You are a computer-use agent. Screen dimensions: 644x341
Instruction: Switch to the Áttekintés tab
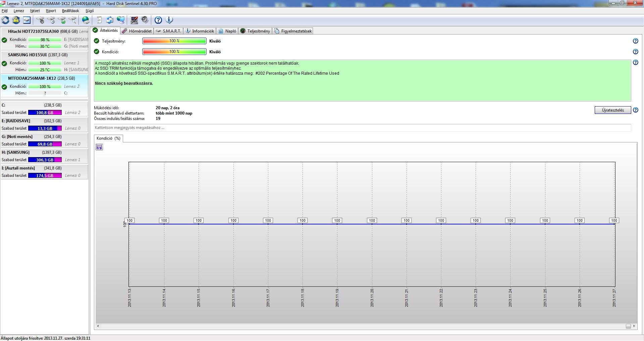[105, 30]
